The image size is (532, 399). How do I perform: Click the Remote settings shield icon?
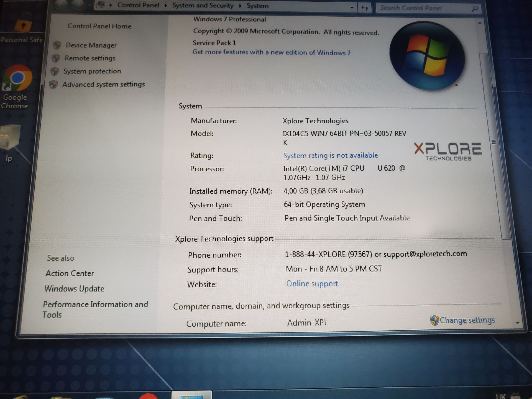pyautogui.click(x=56, y=58)
